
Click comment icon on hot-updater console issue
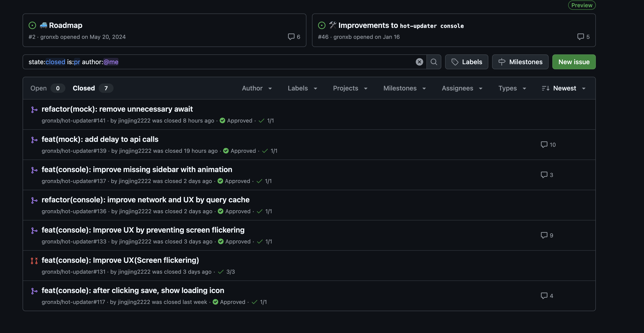click(x=580, y=37)
